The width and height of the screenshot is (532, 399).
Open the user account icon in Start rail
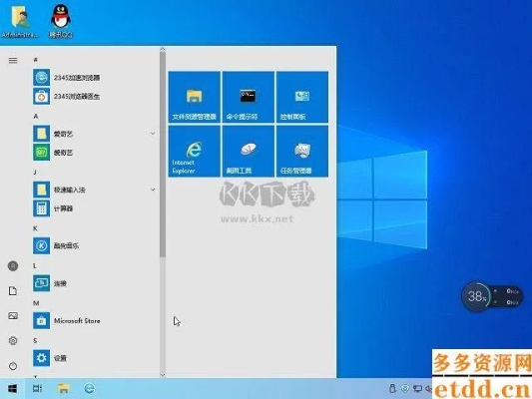(13, 266)
